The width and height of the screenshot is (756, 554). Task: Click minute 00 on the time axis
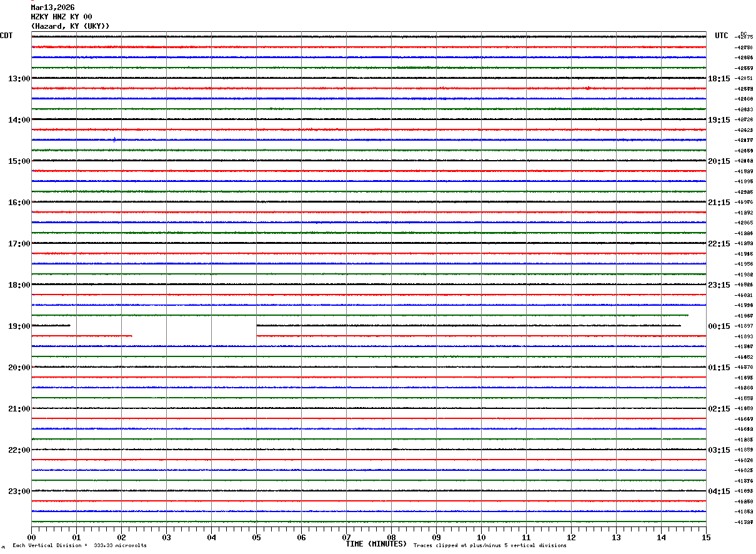tap(32, 537)
